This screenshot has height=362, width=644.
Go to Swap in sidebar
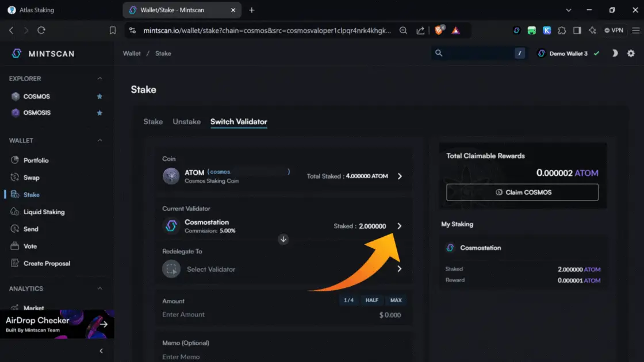point(31,178)
